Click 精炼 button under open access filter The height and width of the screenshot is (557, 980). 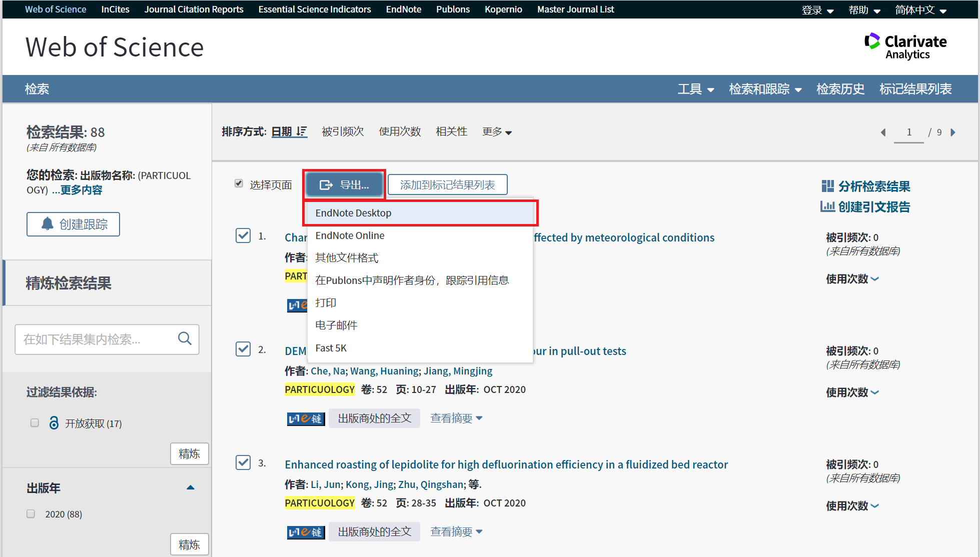click(x=189, y=453)
